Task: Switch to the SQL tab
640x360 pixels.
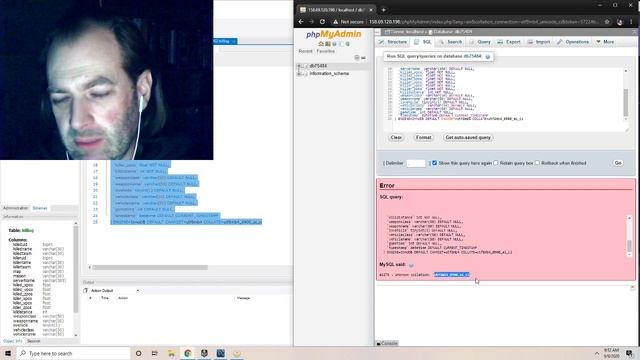Action: click(423, 42)
